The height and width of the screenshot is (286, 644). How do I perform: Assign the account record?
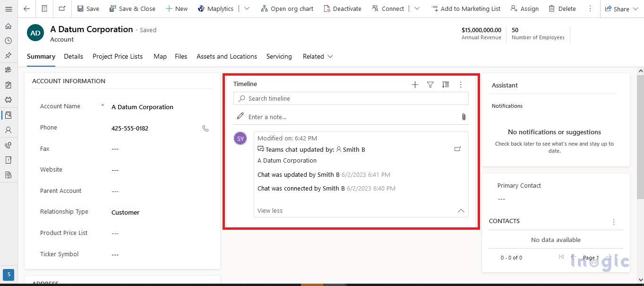tap(524, 9)
